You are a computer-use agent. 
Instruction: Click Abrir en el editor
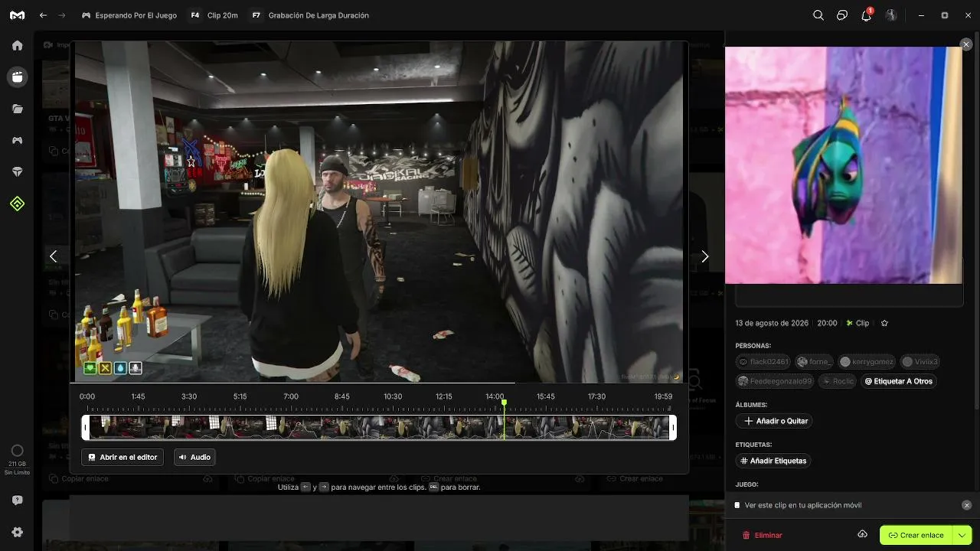click(x=122, y=457)
